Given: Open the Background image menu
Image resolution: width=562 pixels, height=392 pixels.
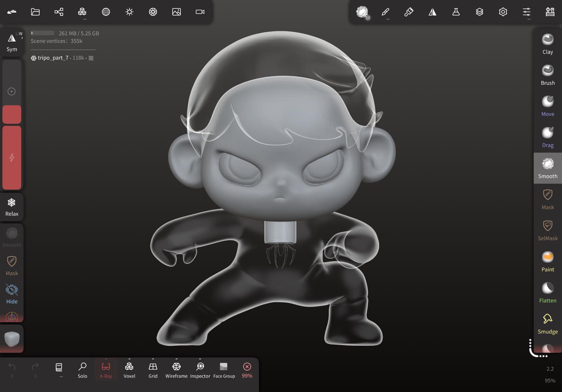Looking at the screenshot, I should click(176, 12).
